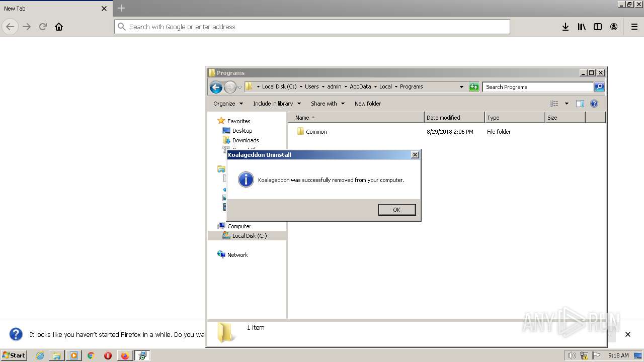
Task: Select Favorites in navigation pane
Action: click(x=238, y=121)
